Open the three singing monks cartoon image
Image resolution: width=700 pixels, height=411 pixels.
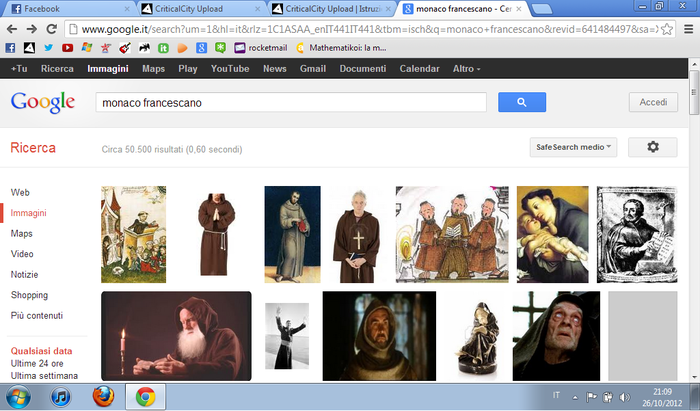coord(452,234)
